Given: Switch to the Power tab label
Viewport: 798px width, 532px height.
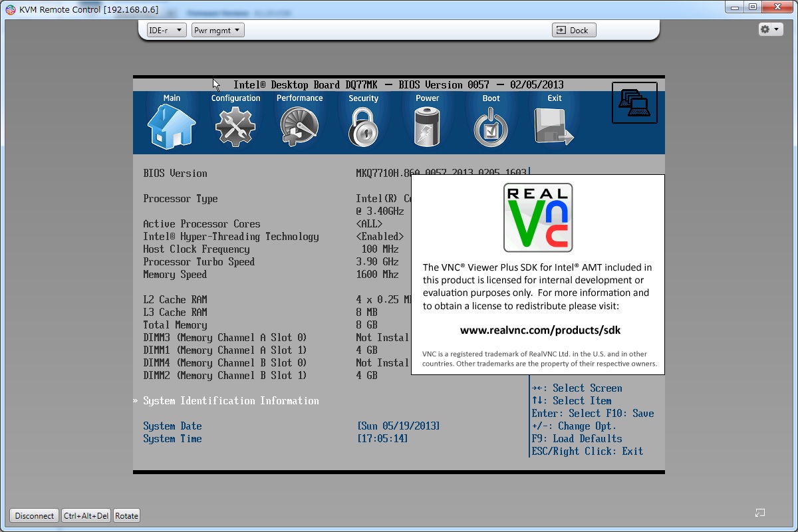Looking at the screenshot, I should click(427, 98).
